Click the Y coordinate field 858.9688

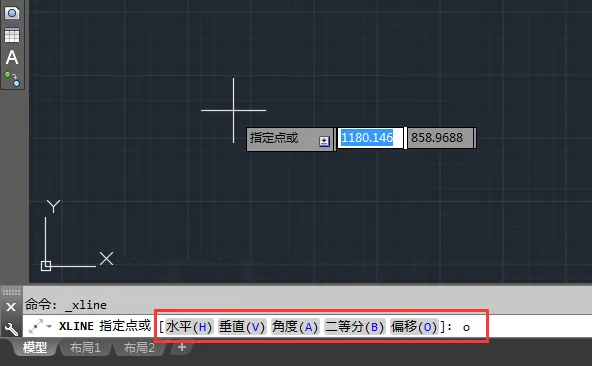tap(440, 138)
